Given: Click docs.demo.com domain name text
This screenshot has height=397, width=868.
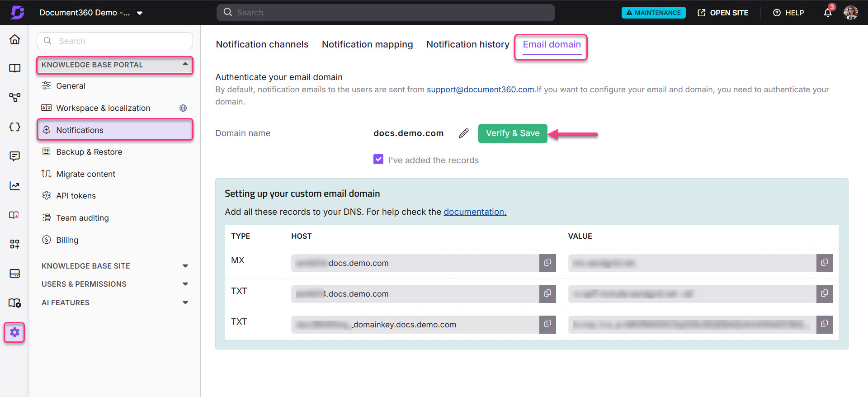Looking at the screenshot, I should click(408, 133).
